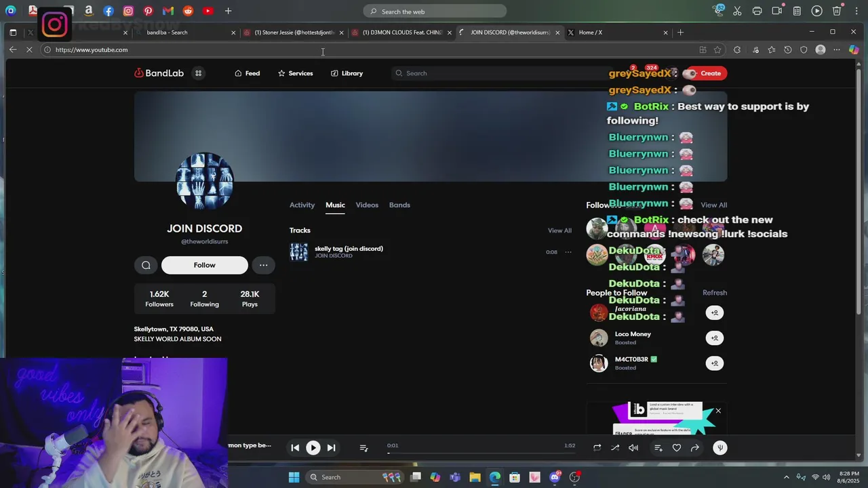Open the JOIN DISCORD profile avatar
The width and height of the screenshot is (868, 488).
coord(204,180)
